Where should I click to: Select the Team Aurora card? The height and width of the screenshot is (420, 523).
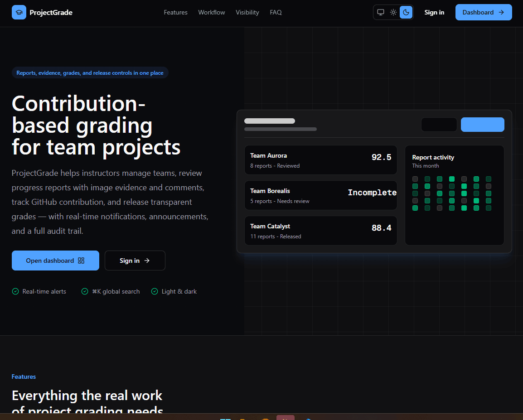tap(321, 160)
